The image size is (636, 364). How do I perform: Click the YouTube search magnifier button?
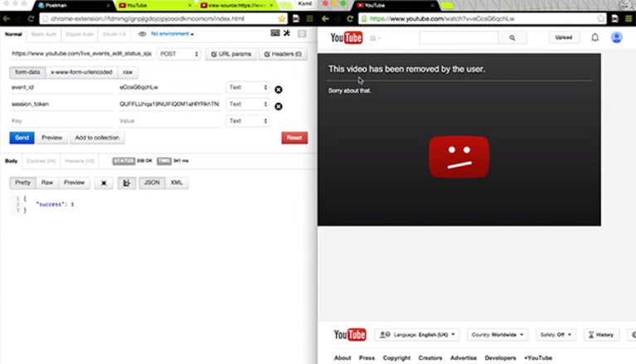click(x=512, y=38)
